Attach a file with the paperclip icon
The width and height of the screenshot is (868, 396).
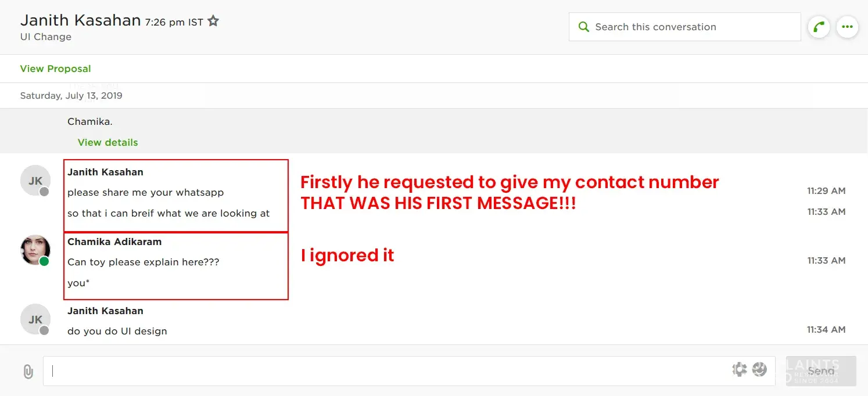28,371
